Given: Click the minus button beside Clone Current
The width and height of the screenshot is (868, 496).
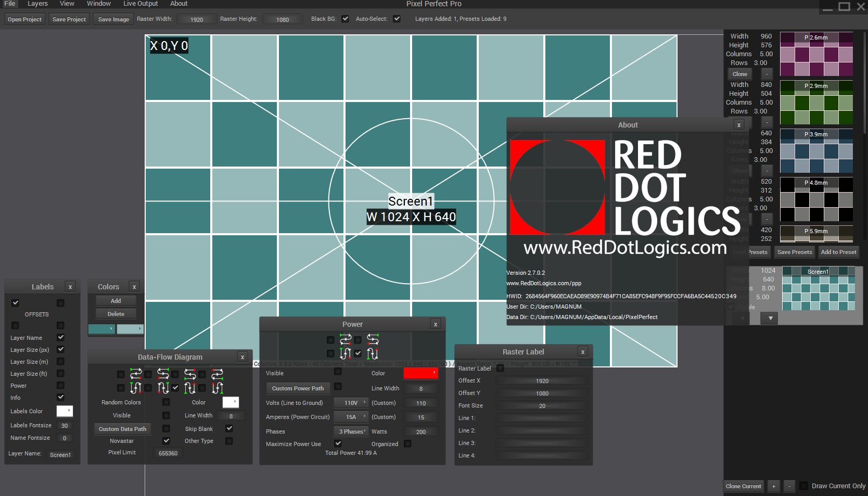Looking at the screenshot, I should click(789, 486).
